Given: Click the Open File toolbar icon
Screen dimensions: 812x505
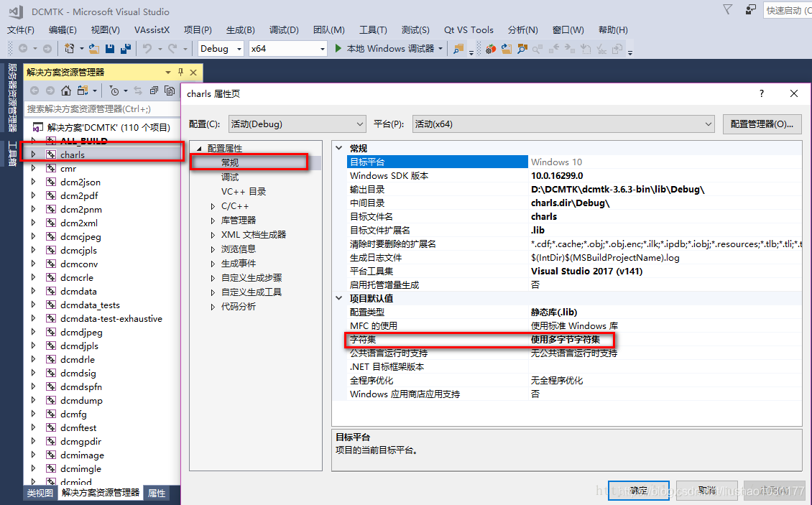Looking at the screenshot, I should tap(93, 49).
